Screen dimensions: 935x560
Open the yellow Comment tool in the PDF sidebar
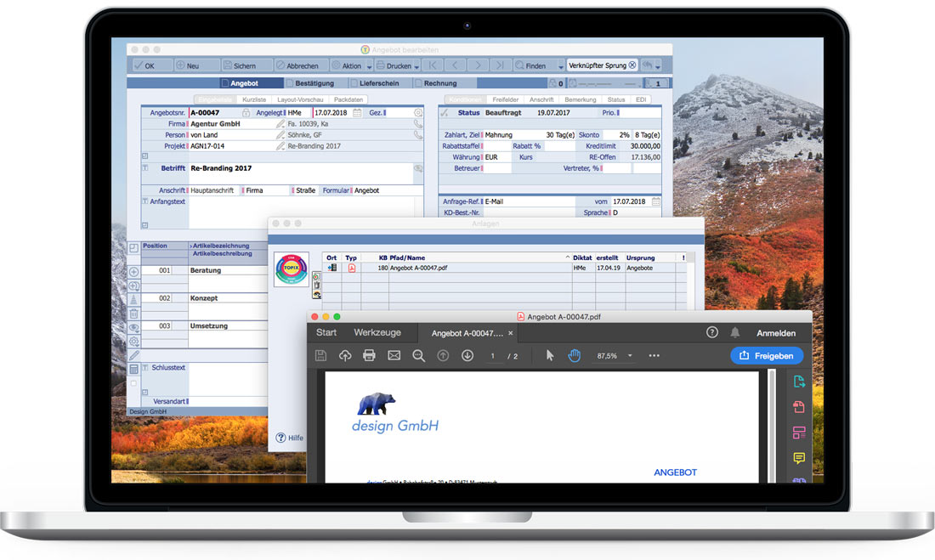tap(799, 459)
